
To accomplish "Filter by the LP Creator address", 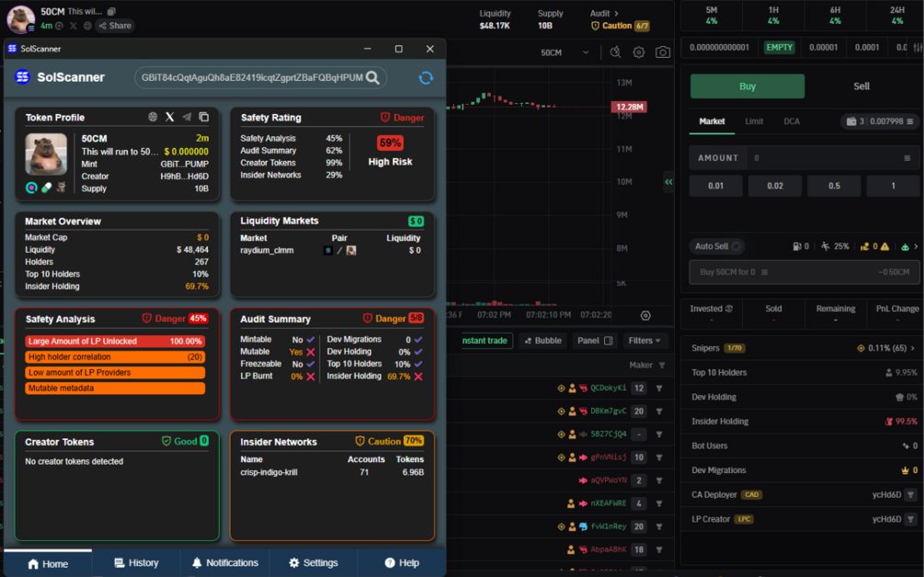I will (x=910, y=519).
